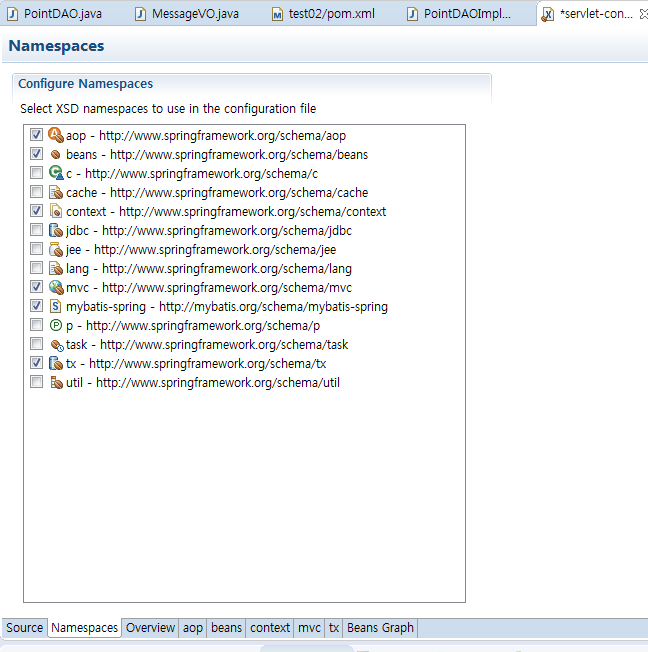The height and width of the screenshot is (652, 648).
Task: Enable the jee namespace checkbox
Action: (x=36, y=249)
